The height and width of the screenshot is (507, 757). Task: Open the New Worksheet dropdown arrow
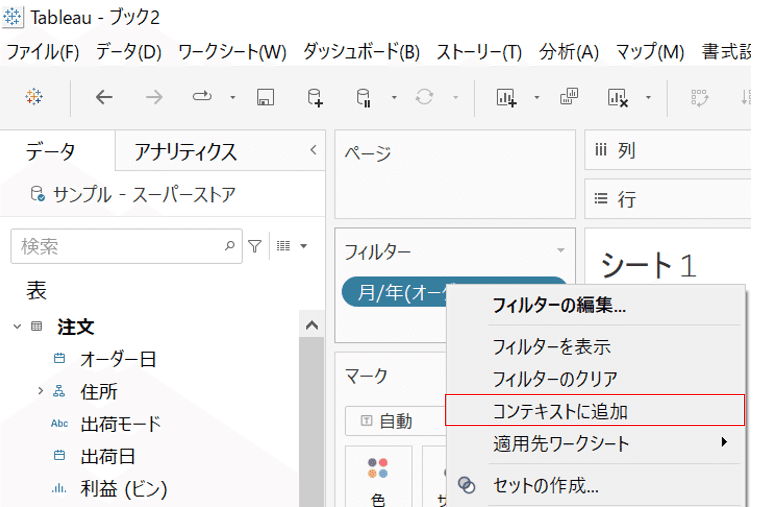click(x=536, y=98)
